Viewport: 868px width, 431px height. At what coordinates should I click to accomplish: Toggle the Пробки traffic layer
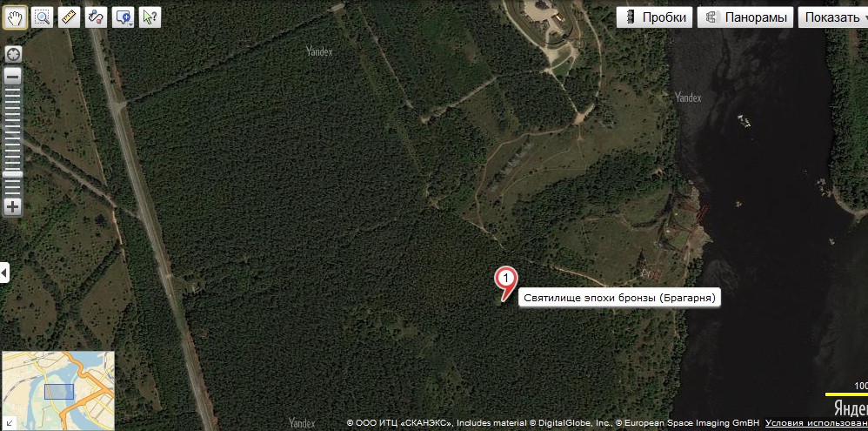tap(654, 17)
